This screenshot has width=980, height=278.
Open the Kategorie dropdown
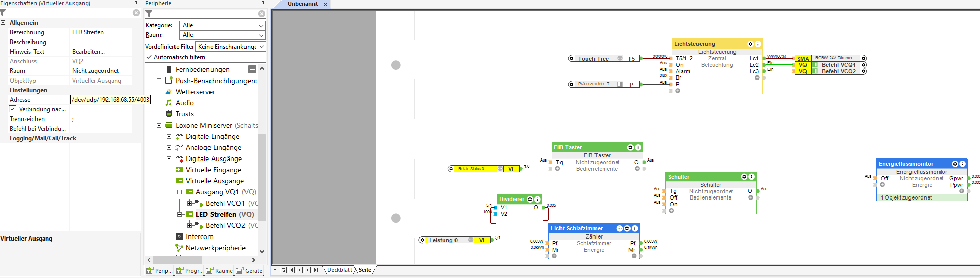[223, 25]
